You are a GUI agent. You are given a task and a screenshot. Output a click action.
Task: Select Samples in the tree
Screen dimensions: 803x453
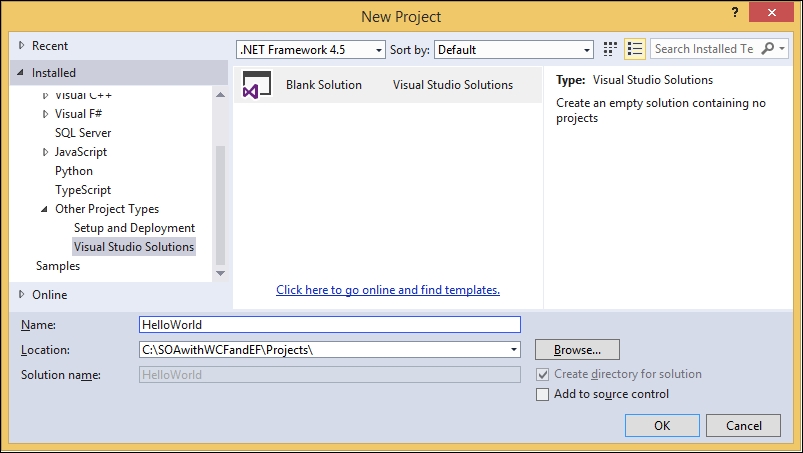pyautogui.click(x=58, y=266)
